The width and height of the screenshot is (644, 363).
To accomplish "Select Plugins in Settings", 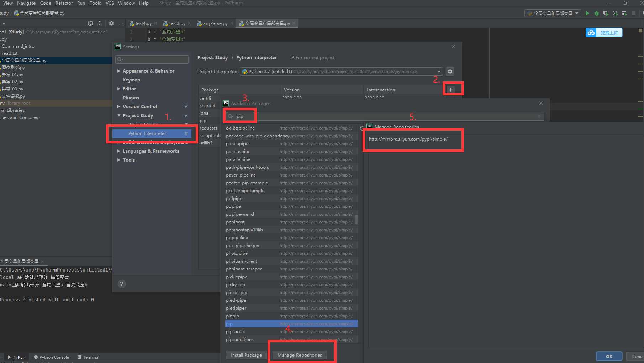I will click(x=131, y=98).
